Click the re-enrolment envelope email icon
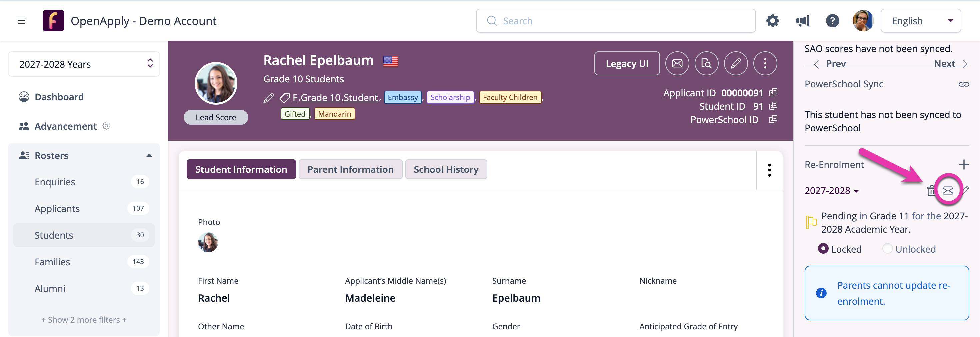 pyautogui.click(x=947, y=190)
